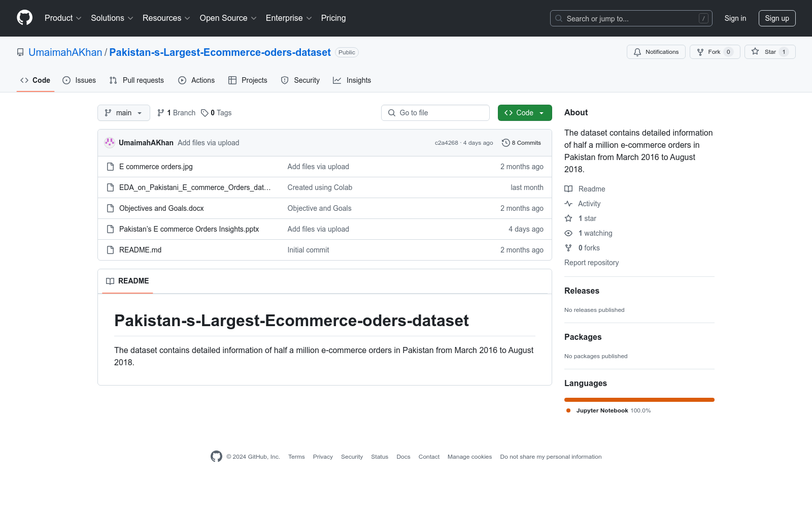Click the book icon next to Readme
The width and height of the screenshot is (812, 508).
(x=568, y=189)
